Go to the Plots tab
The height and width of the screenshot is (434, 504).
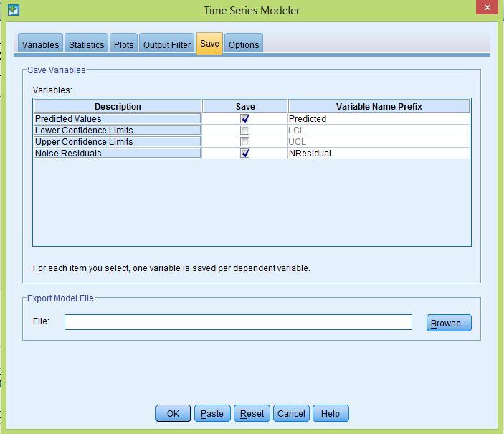coord(124,44)
